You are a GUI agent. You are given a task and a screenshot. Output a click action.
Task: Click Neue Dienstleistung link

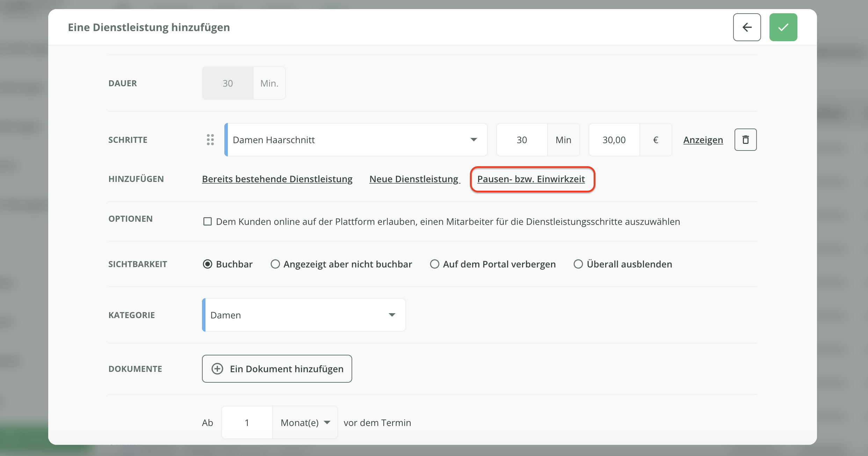414,179
